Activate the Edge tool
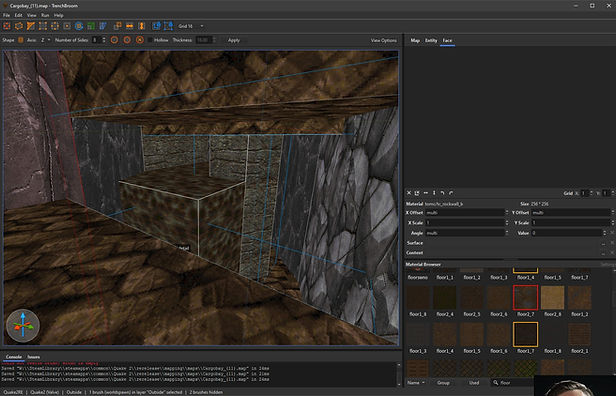This screenshot has width=616, height=396. click(x=55, y=26)
